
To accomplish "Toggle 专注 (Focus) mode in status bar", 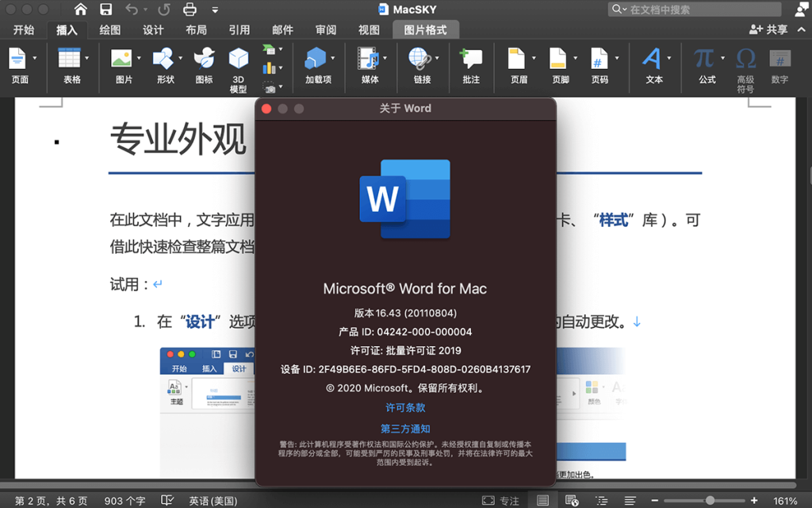I will click(500, 501).
